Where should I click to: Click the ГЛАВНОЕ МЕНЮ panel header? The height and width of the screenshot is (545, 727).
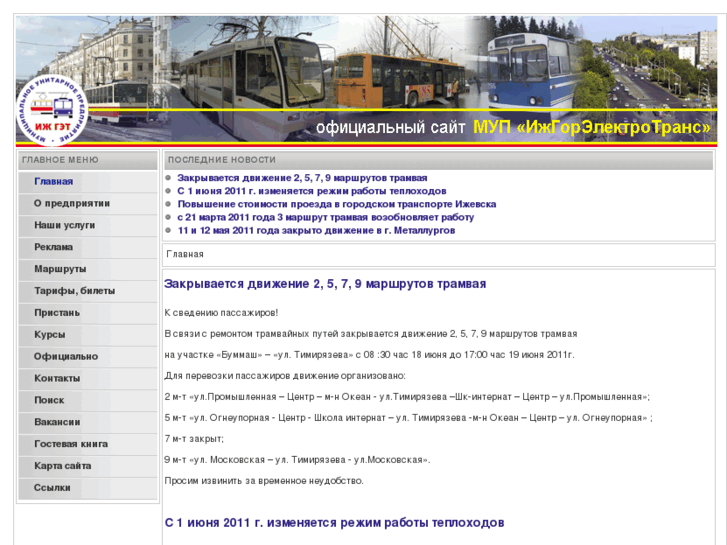coord(88,160)
